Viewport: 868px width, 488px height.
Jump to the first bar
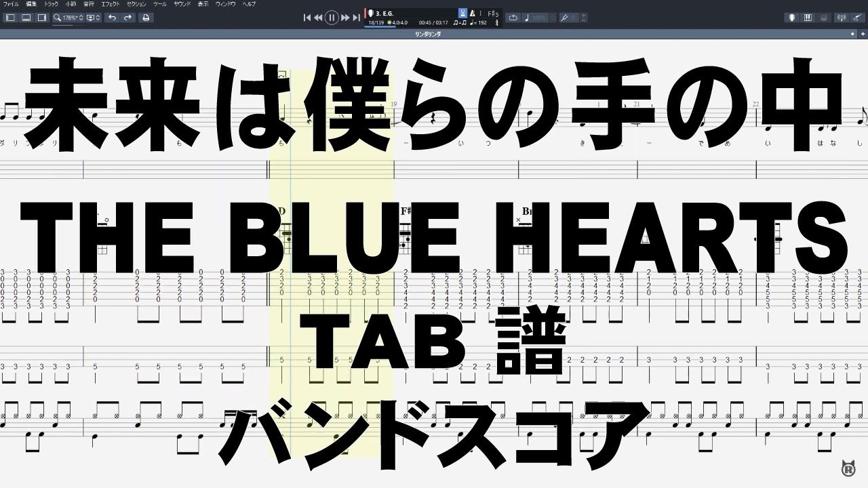pyautogui.click(x=307, y=18)
